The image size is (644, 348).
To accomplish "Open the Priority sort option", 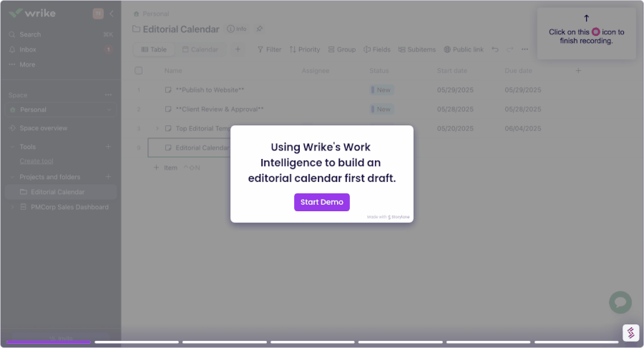I will 305,49.
